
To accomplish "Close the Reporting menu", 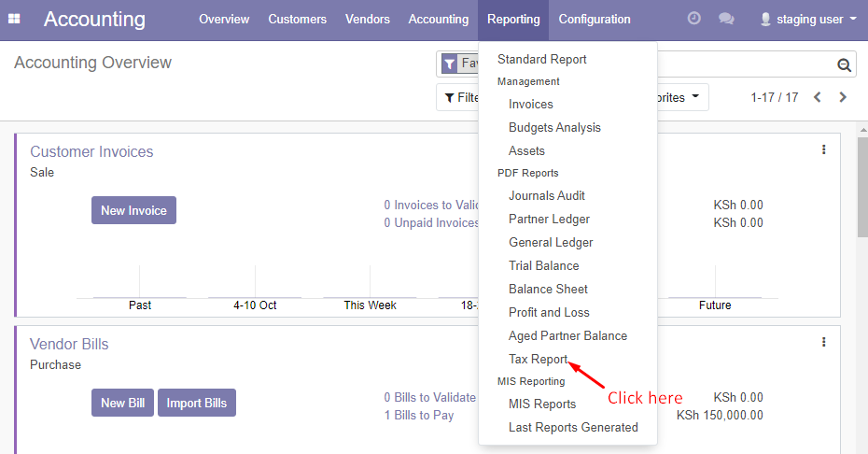I will click(x=513, y=20).
